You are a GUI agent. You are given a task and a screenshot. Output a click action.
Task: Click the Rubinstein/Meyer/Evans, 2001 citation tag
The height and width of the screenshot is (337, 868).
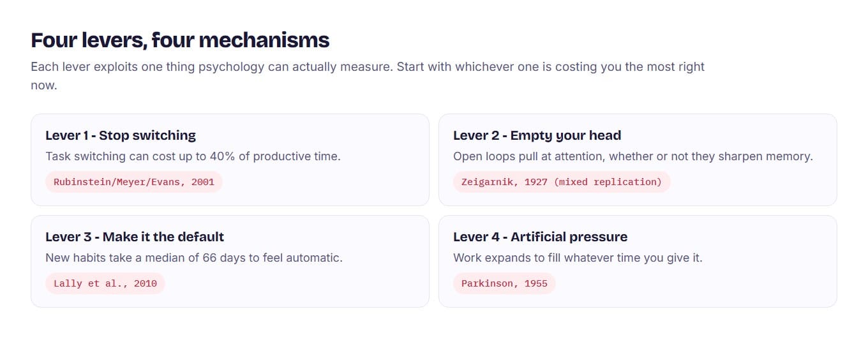pyautogui.click(x=134, y=182)
